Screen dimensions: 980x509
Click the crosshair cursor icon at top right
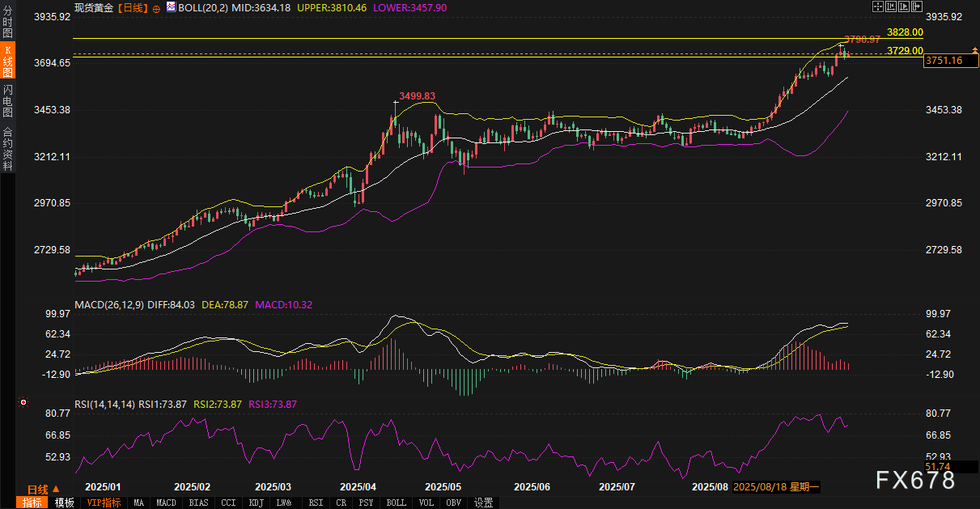click(877, 6)
